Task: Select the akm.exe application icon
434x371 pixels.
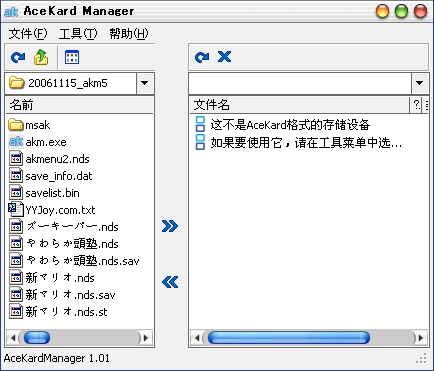Action: pyautogui.click(x=16, y=142)
